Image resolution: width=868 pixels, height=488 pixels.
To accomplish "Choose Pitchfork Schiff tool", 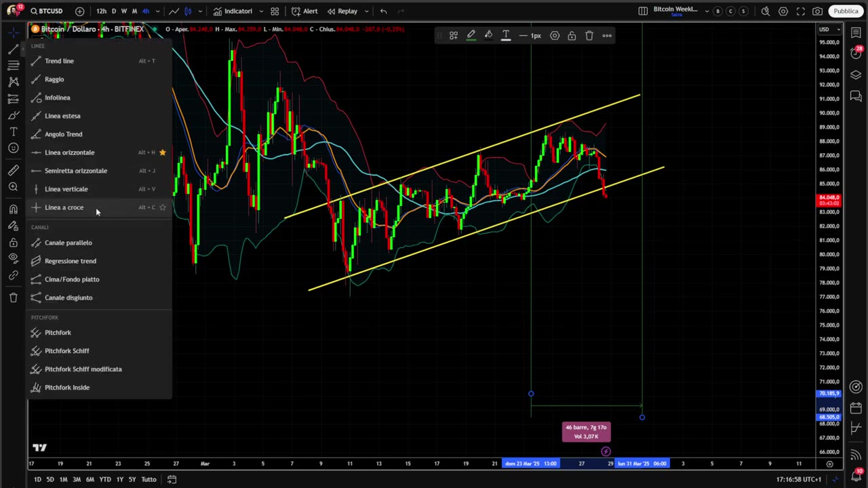I will [100, 351].
